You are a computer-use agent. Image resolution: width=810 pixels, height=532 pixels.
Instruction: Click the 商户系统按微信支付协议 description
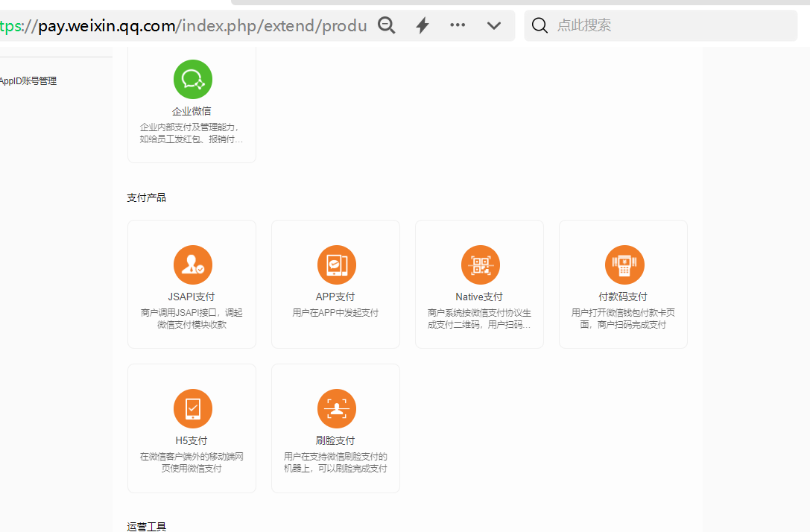point(479,318)
